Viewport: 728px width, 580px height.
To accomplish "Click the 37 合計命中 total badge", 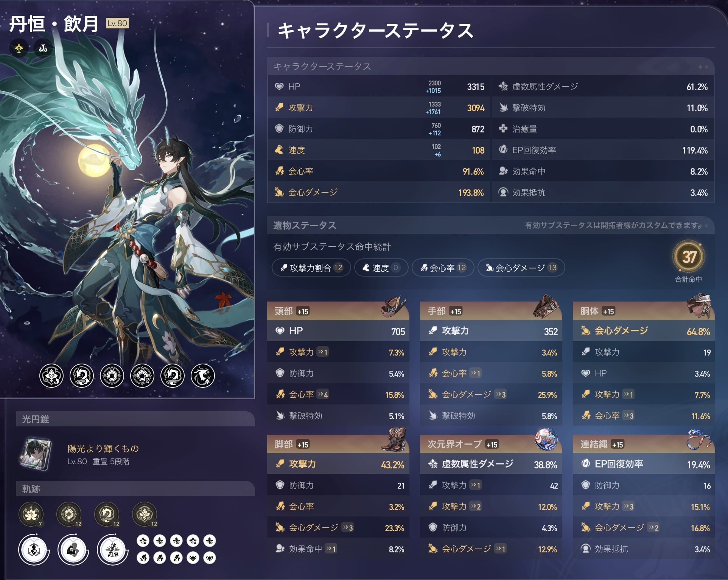I will click(x=689, y=262).
